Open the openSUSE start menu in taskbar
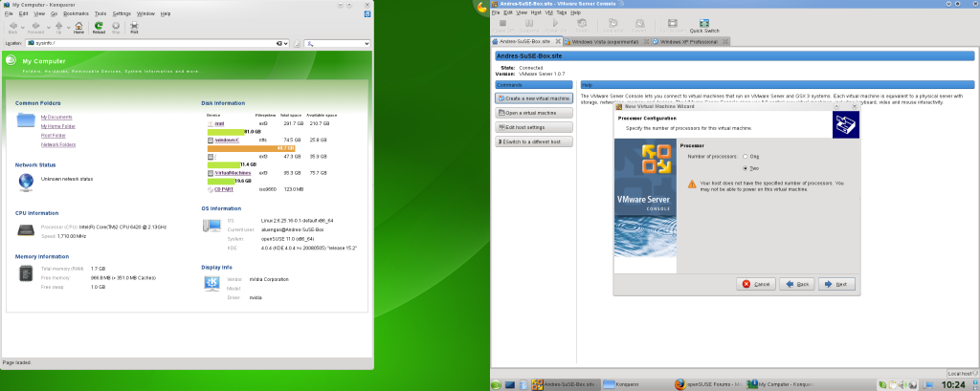Image resolution: width=980 pixels, height=391 pixels. (496, 384)
